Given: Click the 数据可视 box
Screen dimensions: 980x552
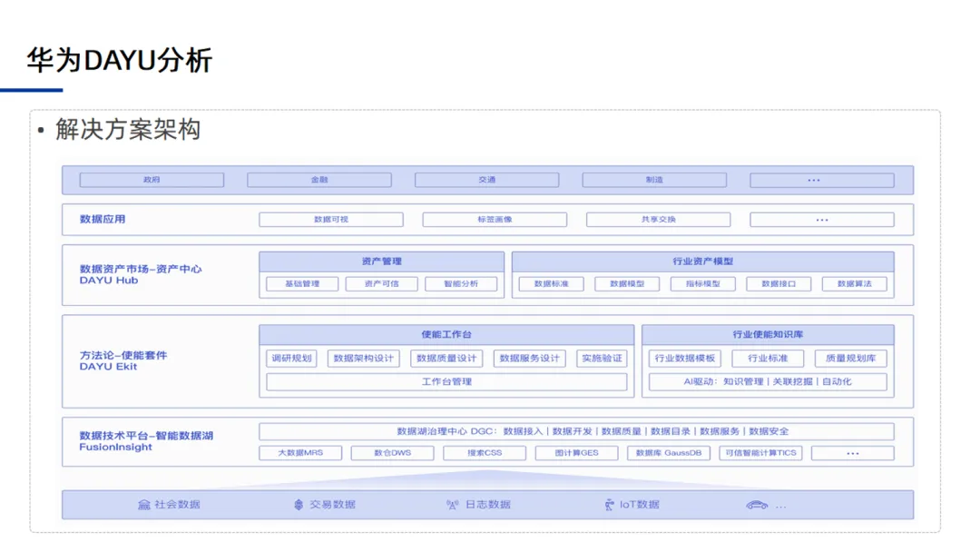Looking at the screenshot, I should pos(331,220).
